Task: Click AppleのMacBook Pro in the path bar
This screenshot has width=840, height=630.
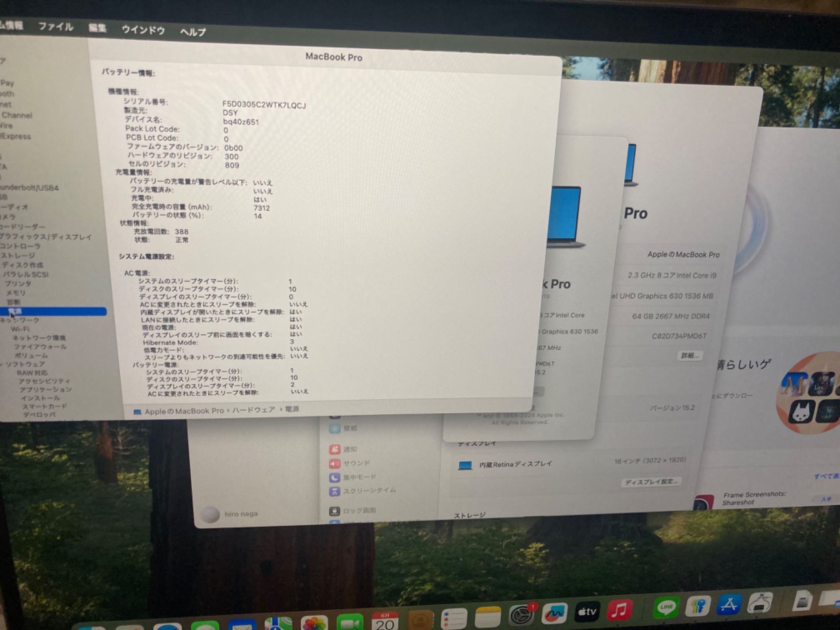Action: click(184, 411)
